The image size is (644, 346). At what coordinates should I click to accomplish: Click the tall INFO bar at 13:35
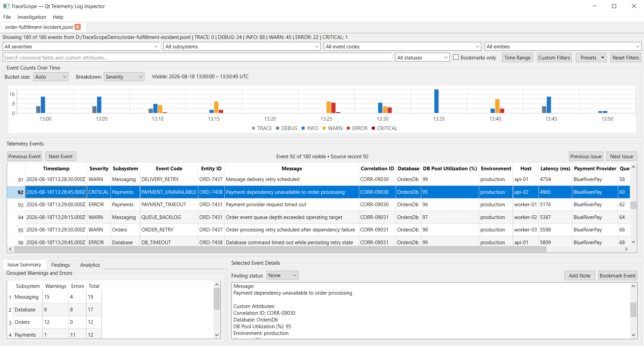pyautogui.click(x=436, y=101)
